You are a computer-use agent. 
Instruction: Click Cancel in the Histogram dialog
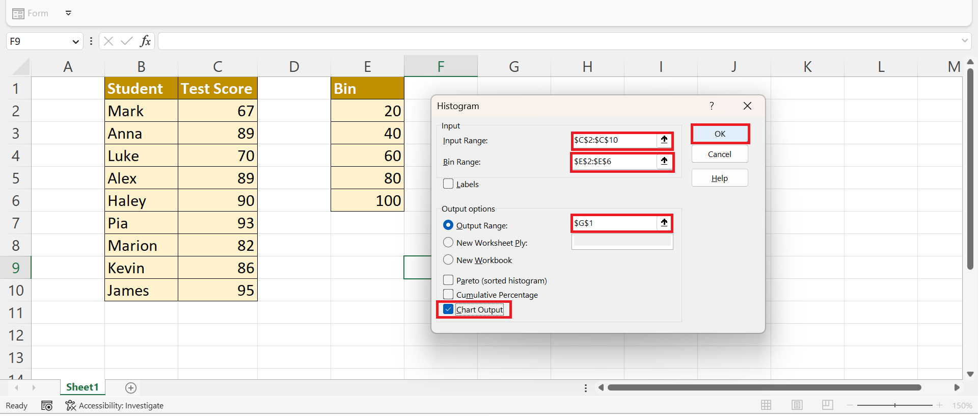719,154
